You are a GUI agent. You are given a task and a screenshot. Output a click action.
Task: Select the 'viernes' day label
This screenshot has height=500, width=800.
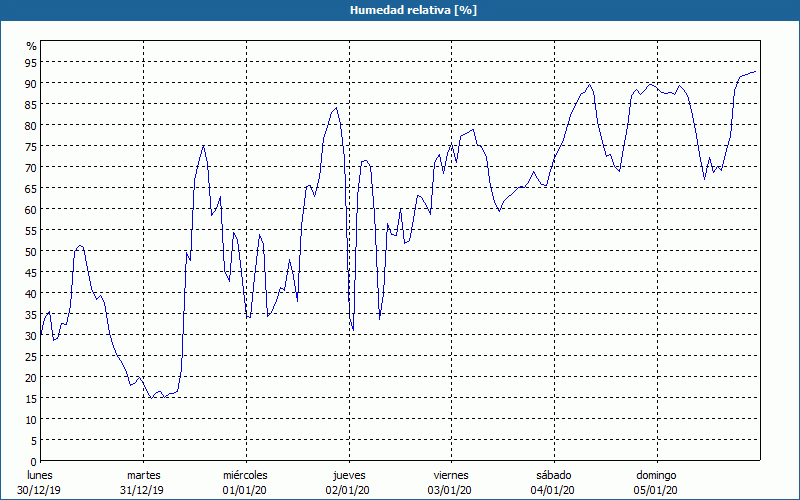coord(451,475)
